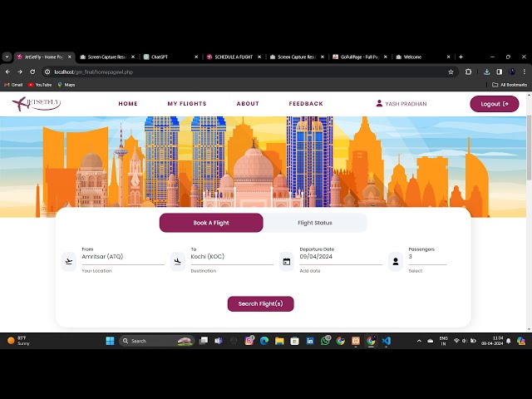
Task: Open the weather widget showing Sunny
Action: coord(19,341)
